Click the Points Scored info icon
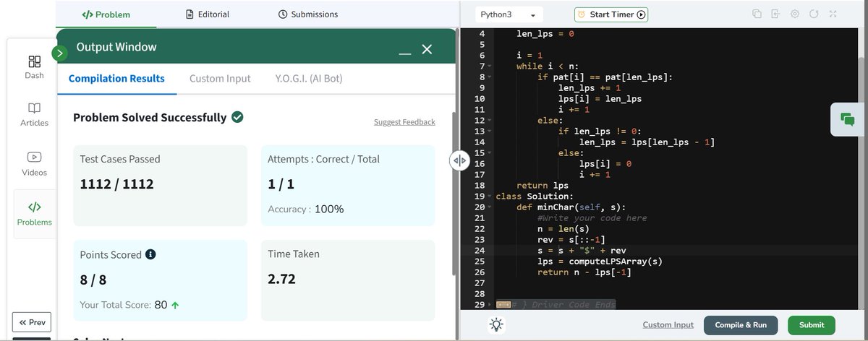This screenshot has width=868, height=341. coord(150,254)
